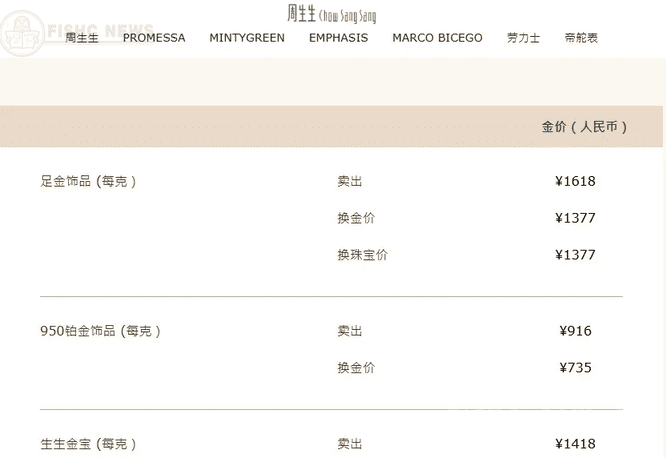The height and width of the screenshot is (458, 666).
Task: Open the 周生生 navigation menu item
Action: 82,38
